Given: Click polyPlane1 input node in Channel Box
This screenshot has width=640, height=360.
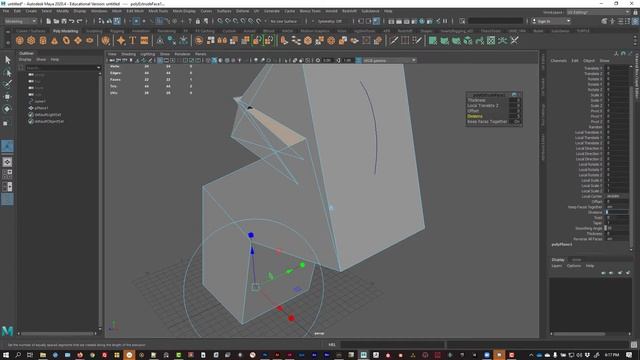Looking at the screenshot, I should (x=562, y=244).
